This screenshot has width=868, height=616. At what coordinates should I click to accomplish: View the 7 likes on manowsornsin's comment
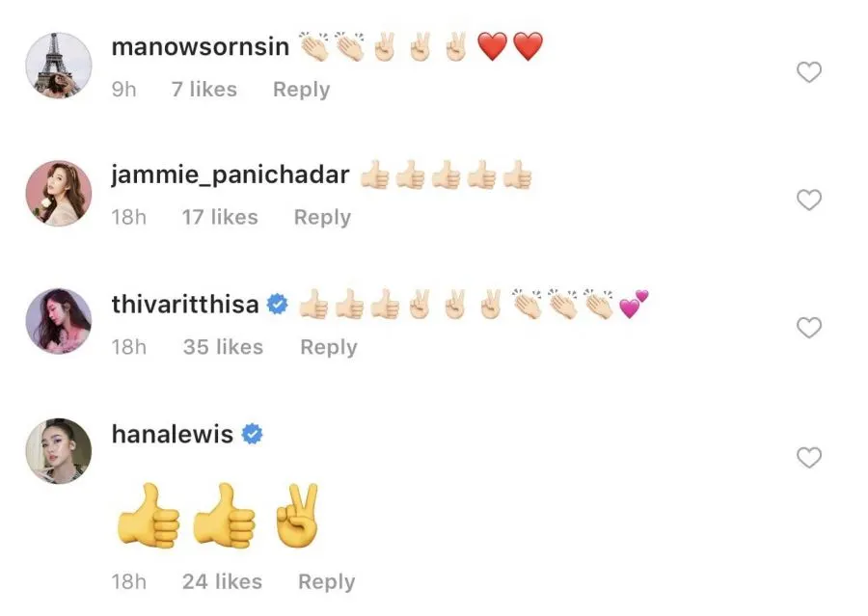tap(204, 89)
